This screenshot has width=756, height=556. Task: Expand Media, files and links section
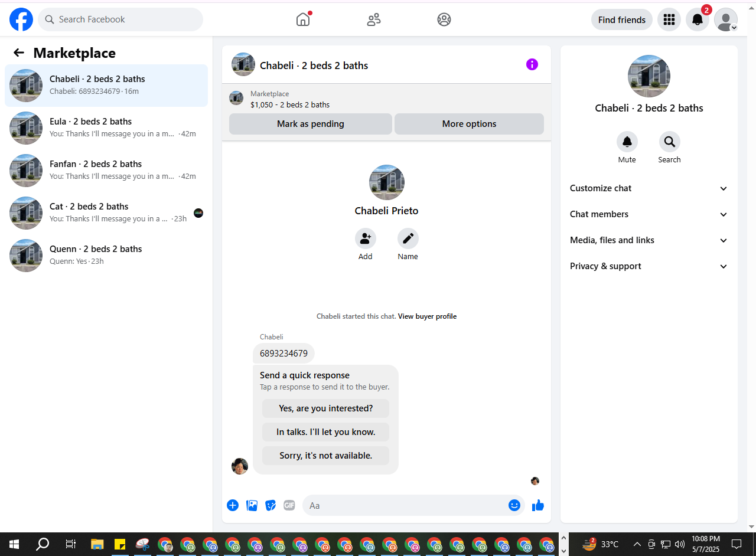pyautogui.click(x=649, y=240)
